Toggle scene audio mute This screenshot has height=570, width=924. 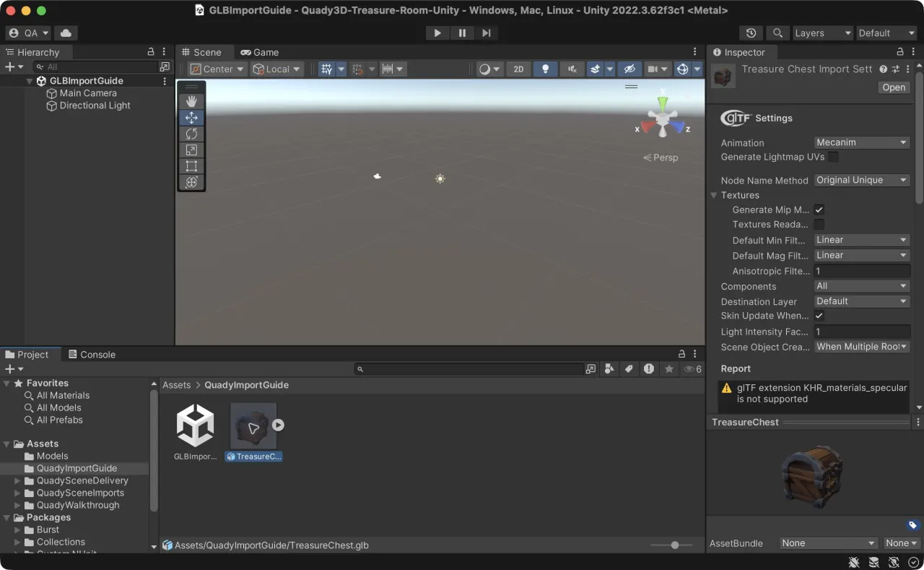coord(572,69)
